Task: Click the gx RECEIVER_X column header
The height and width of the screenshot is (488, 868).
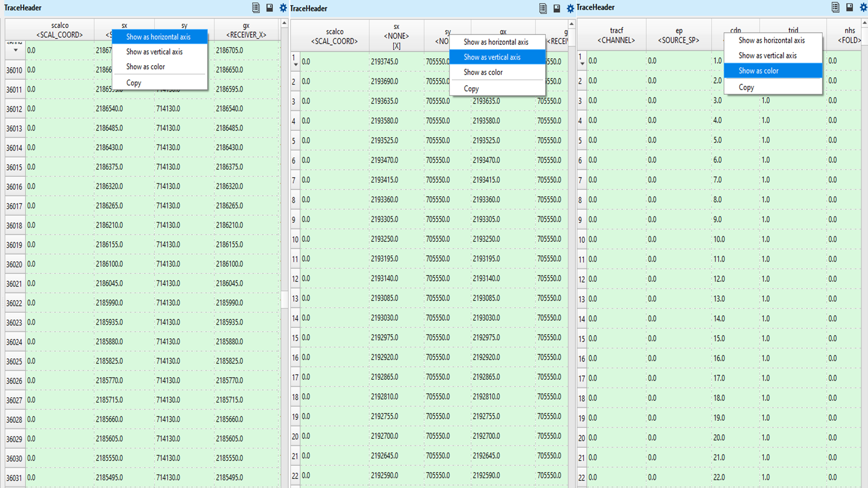Action: [246, 30]
